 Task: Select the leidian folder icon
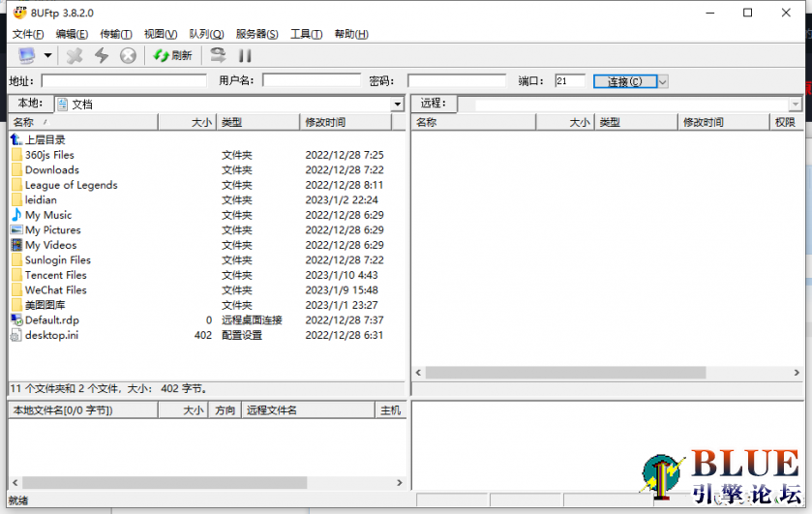(16, 199)
